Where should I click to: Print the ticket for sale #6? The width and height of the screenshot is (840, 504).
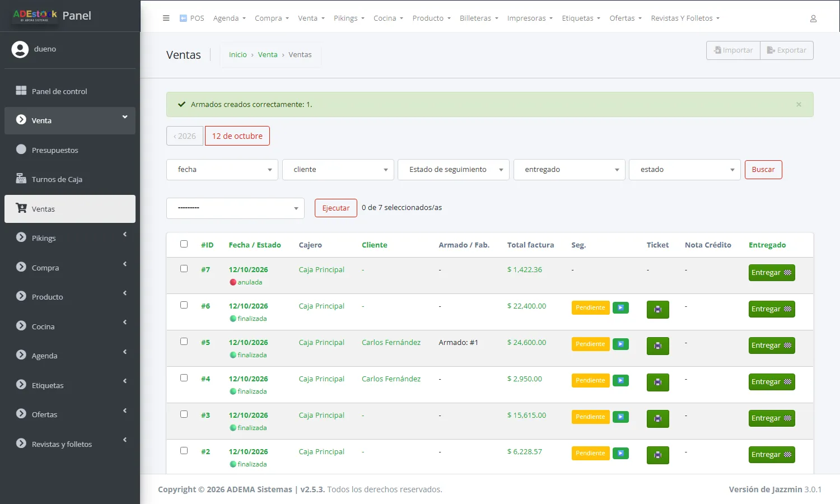[x=657, y=309]
